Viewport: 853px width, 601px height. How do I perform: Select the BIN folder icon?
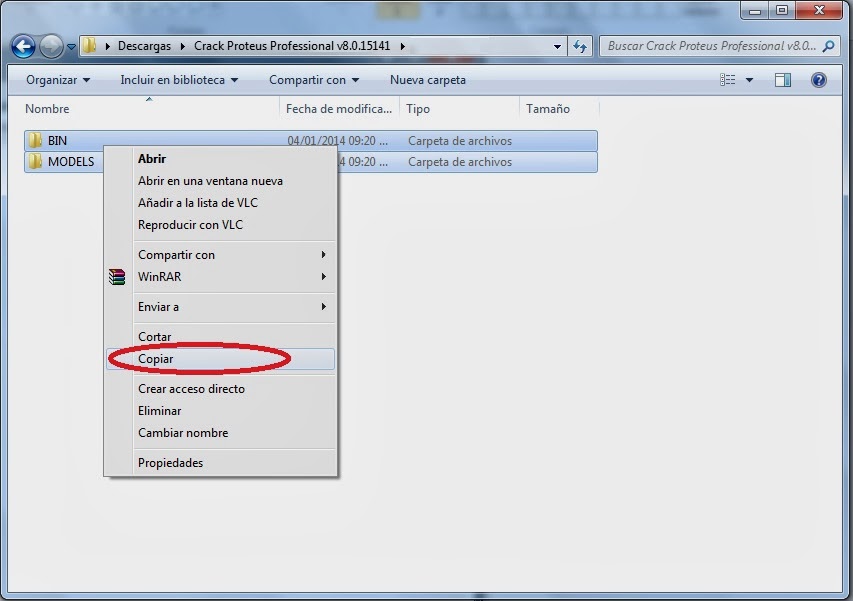click(x=35, y=140)
